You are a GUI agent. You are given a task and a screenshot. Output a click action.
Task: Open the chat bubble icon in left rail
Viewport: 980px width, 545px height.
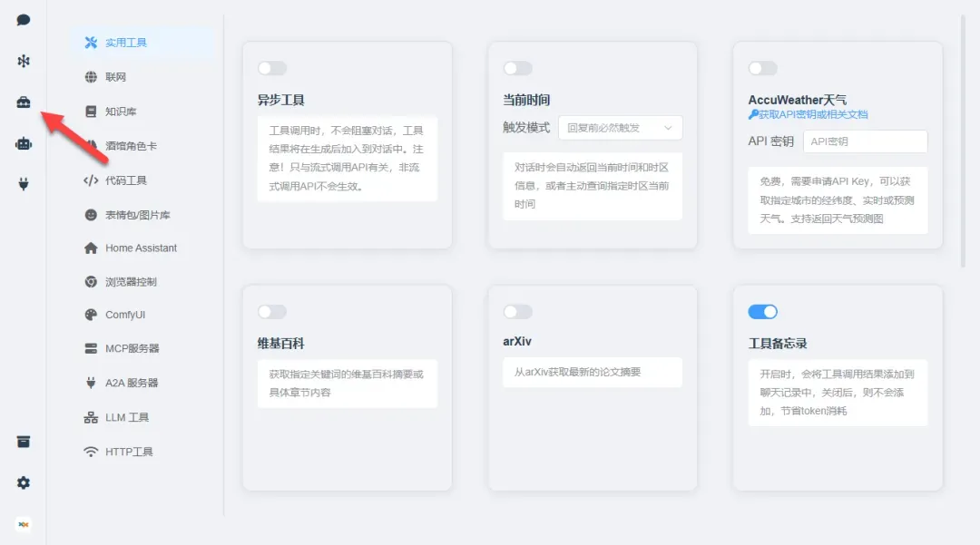point(23,20)
